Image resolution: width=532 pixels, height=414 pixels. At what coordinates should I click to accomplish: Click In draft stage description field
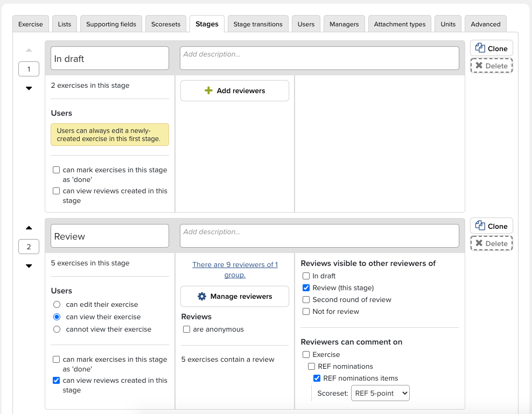point(319,58)
